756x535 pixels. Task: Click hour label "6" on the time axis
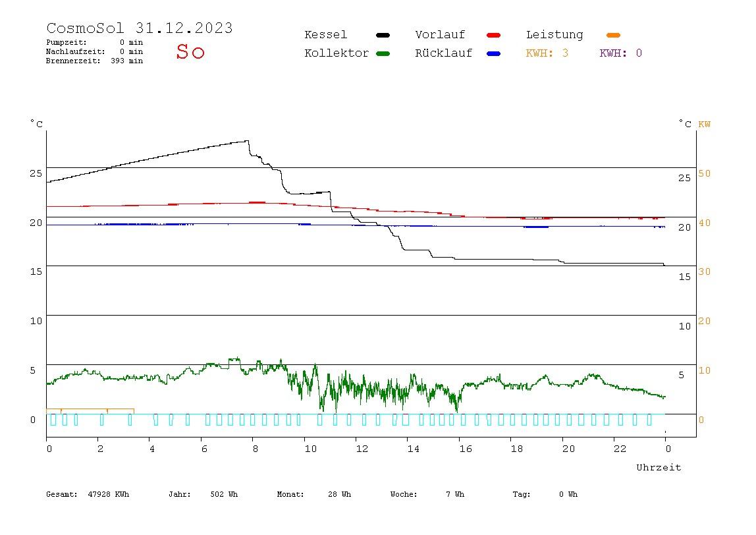click(x=204, y=449)
